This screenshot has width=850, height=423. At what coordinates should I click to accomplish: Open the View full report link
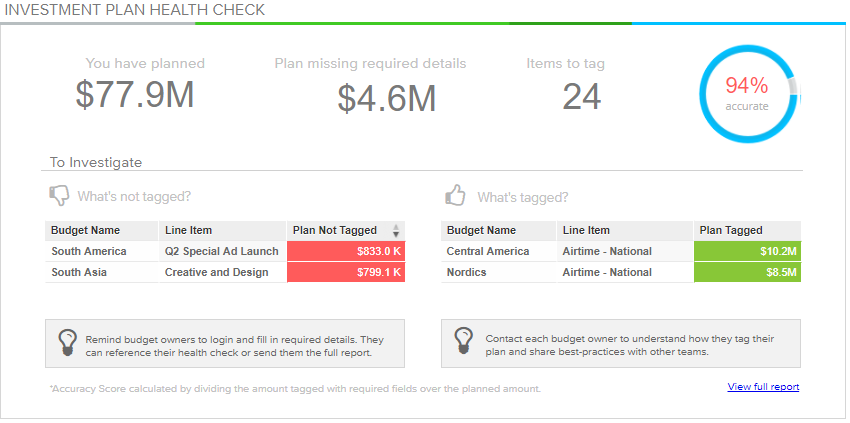coord(763,387)
